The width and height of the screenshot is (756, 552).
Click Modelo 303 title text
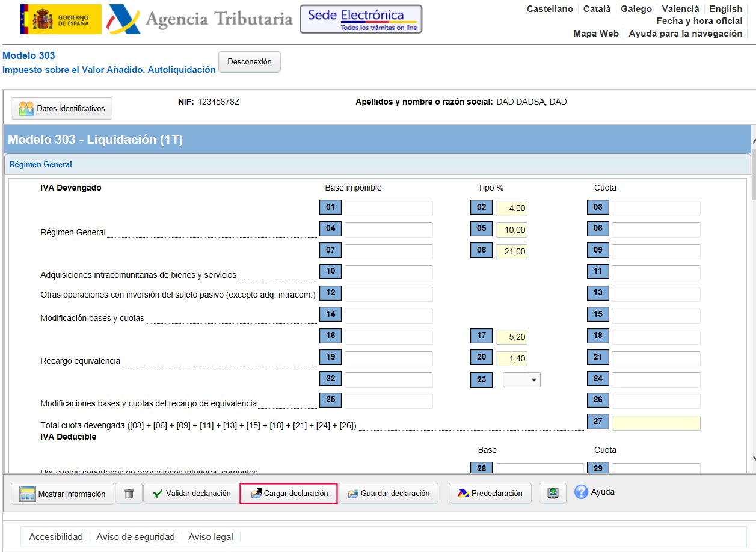point(29,56)
